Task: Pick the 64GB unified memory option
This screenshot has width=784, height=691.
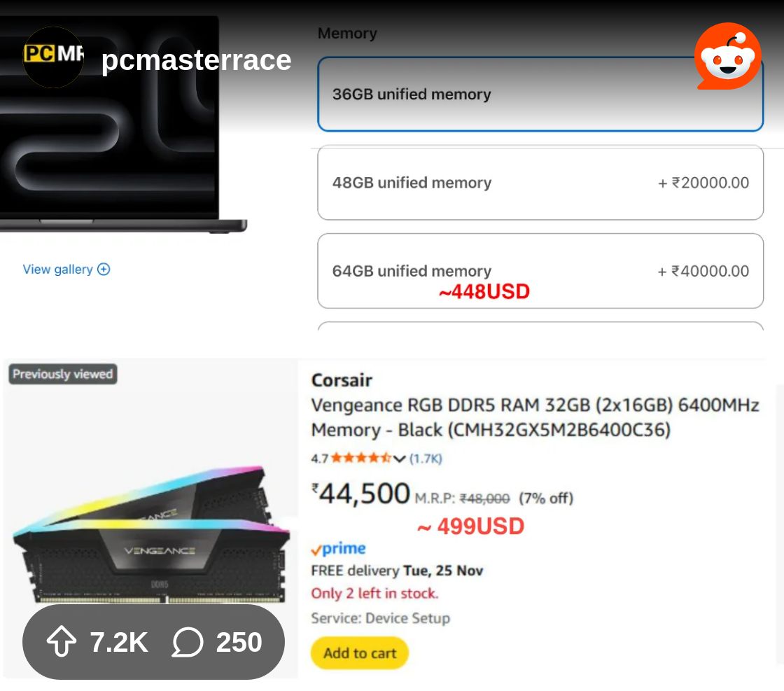Action: coord(540,271)
